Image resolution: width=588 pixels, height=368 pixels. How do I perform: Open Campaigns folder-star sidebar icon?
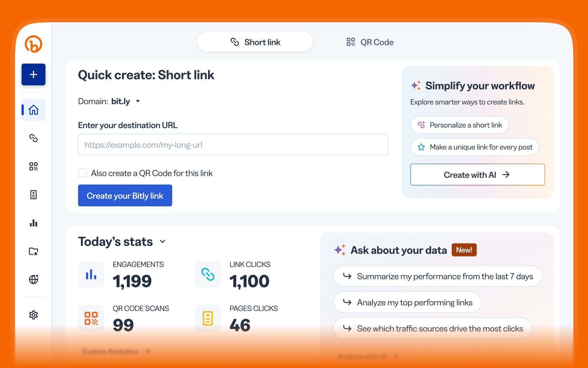point(33,251)
